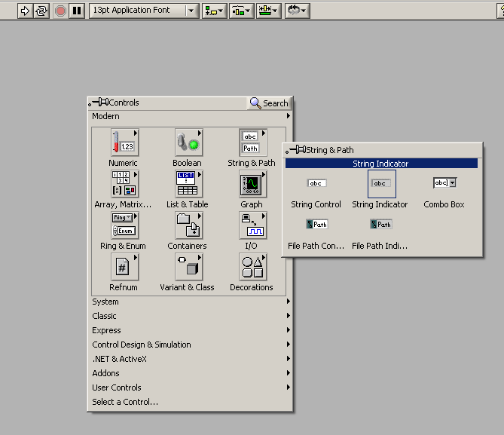Image resolution: width=504 pixels, height=435 pixels.
Task: Pin the Controls palette with thumbtack
Action: point(99,103)
